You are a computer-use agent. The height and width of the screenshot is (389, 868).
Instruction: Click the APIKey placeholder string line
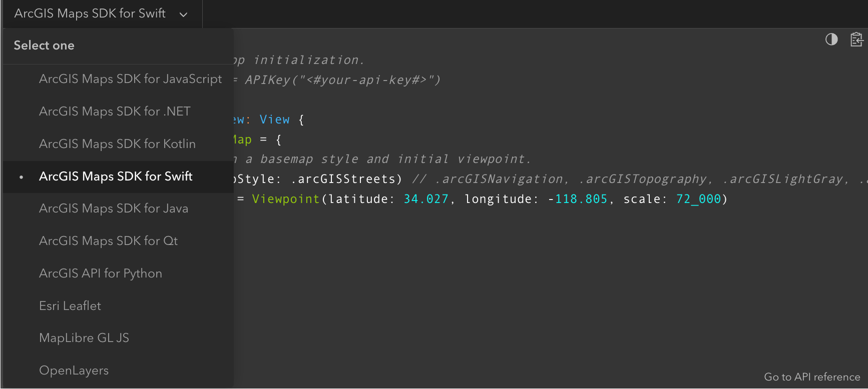(342, 80)
